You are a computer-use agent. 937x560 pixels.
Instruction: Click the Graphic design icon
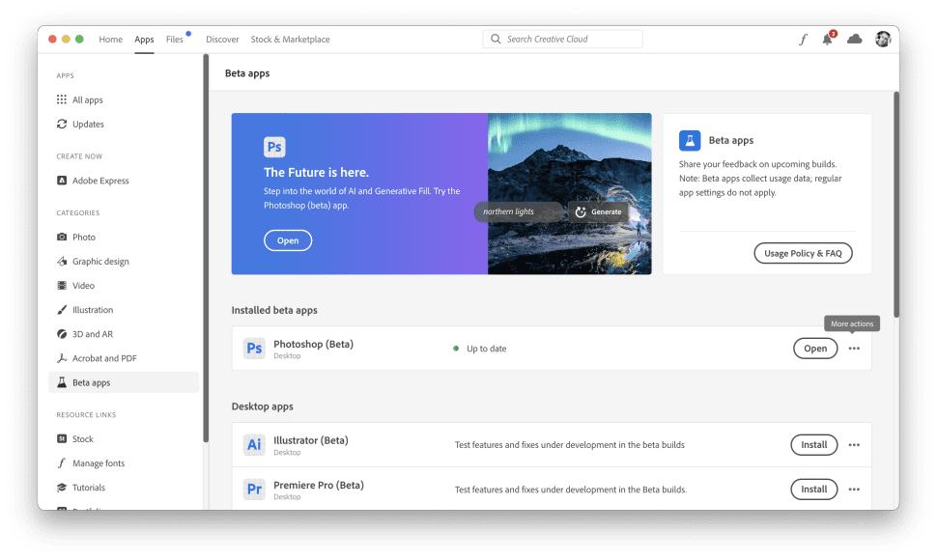tap(62, 261)
